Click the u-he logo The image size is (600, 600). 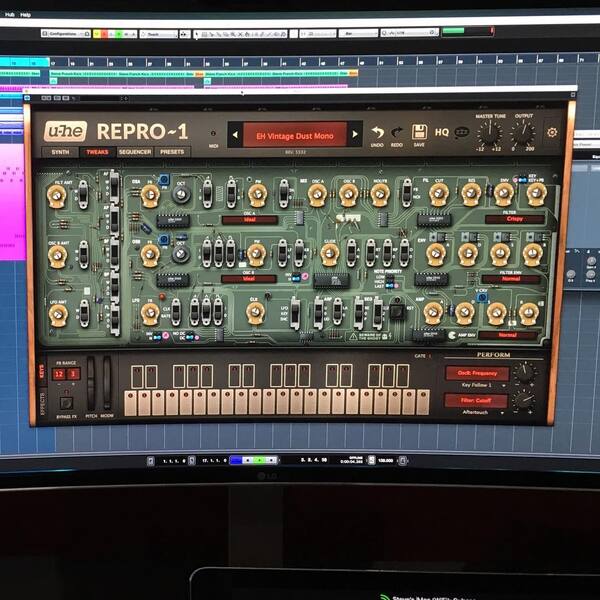pos(65,132)
